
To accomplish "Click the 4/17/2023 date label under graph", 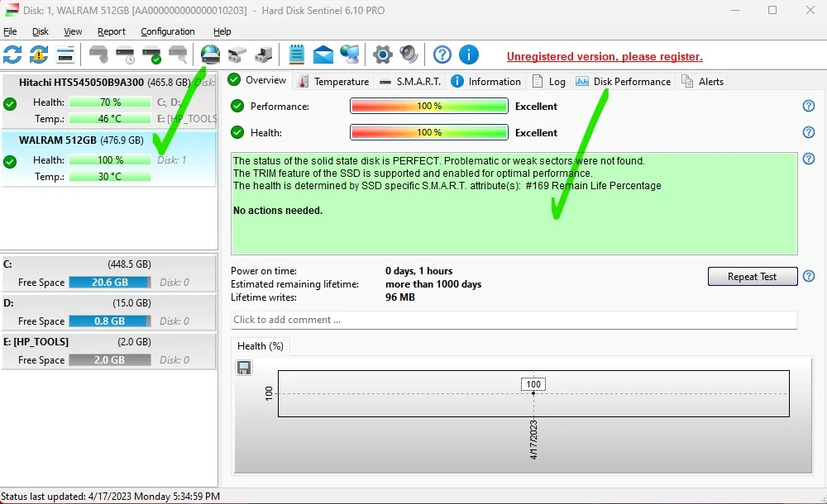I will tap(533, 440).
